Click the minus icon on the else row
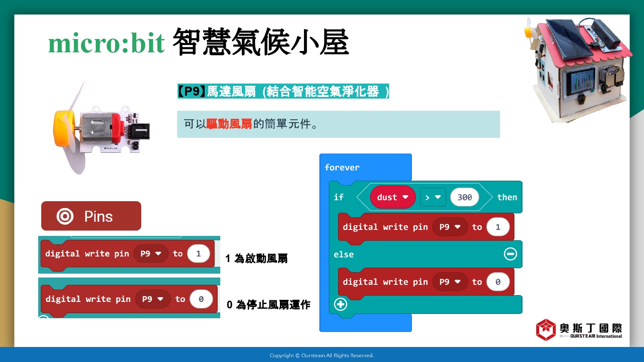 510,254
